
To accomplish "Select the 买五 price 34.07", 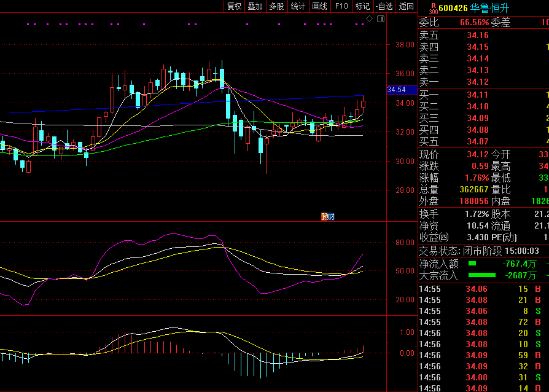I will 478,141.
